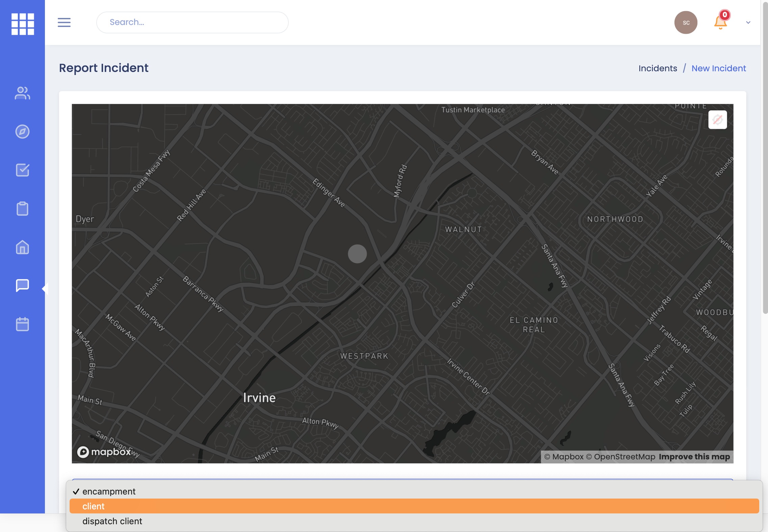This screenshot has height=532, width=768.
Task: Open the clipboard sidebar icon
Action: point(22,208)
